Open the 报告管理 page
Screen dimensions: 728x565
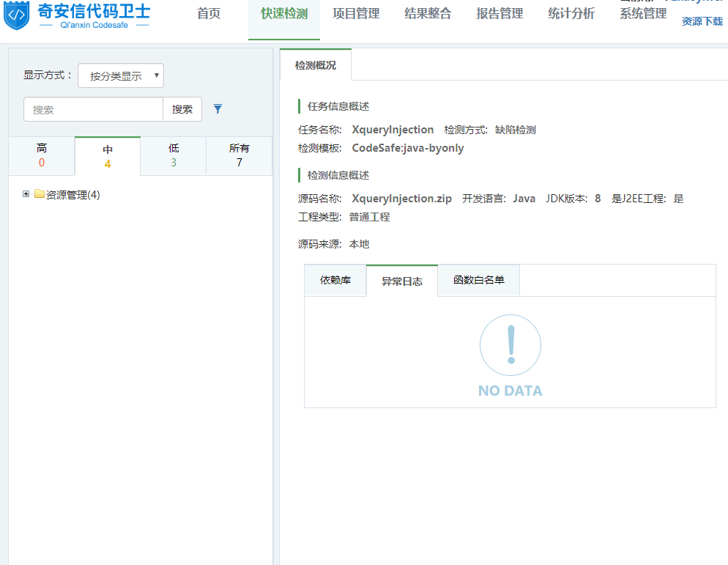(x=499, y=14)
